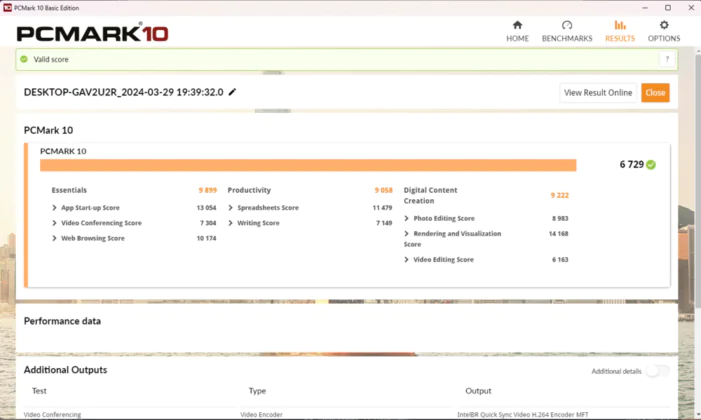Click the question mark help icon

[667, 59]
